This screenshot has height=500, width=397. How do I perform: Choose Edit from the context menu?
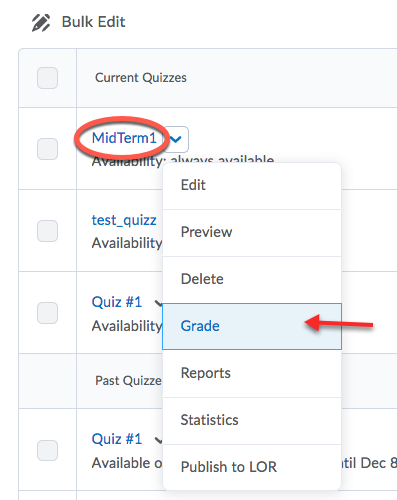(x=252, y=185)
